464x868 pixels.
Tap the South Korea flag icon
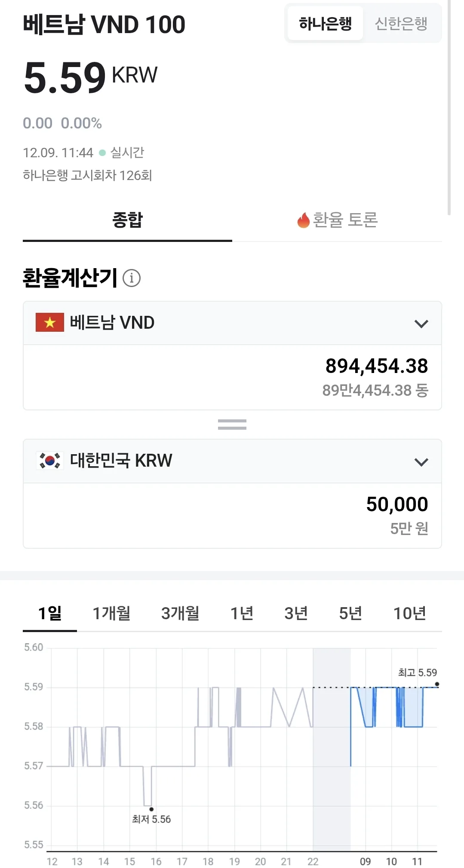click(x=50, y=461)
